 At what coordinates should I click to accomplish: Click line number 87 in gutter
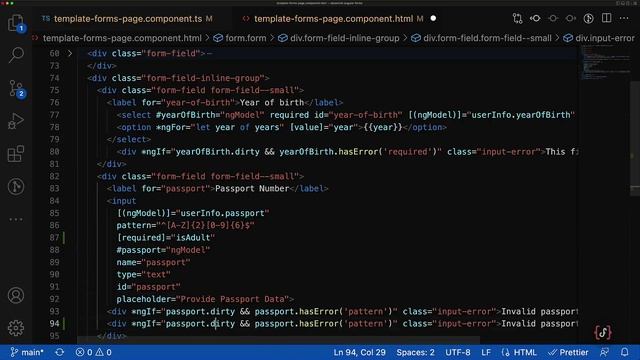click(x=54, y=238)
